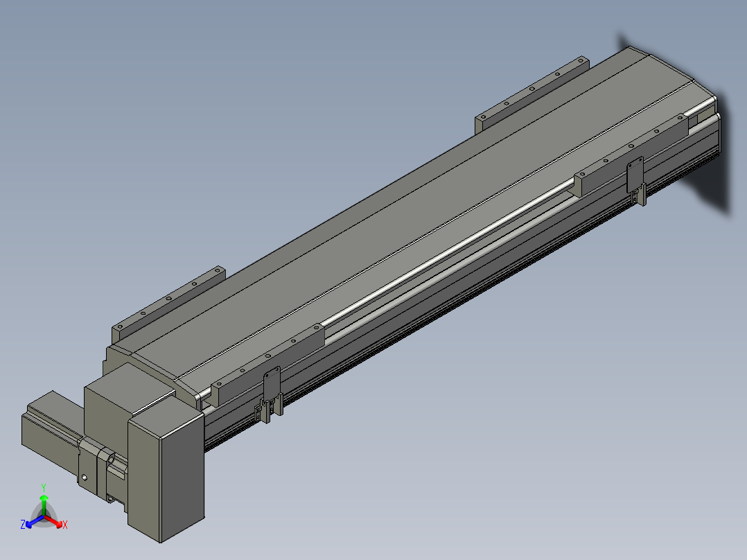Select the servo motor body at left end

click(50, 430)
